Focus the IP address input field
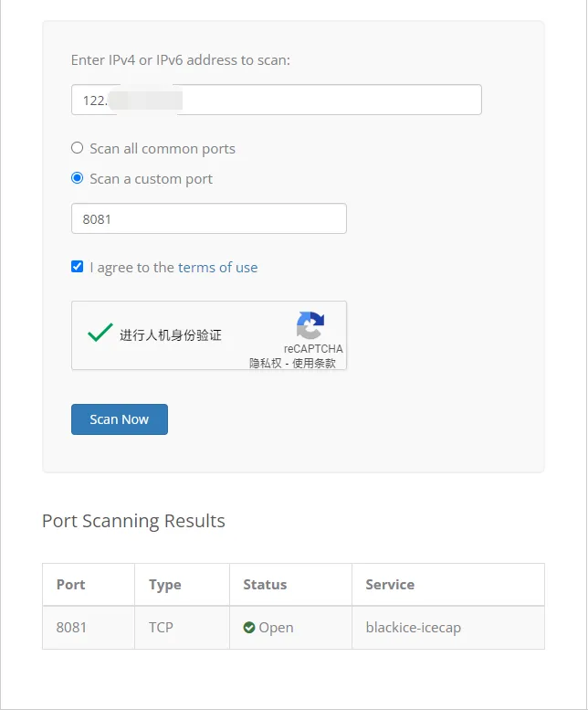The width and height of the screenshot is (588, 710). click(x=276, y=100)
